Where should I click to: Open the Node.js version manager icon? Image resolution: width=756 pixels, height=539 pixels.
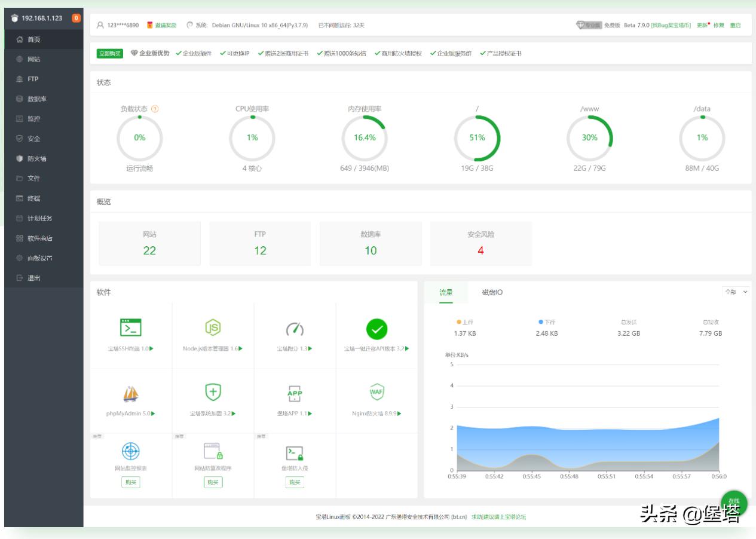[213, 327]
